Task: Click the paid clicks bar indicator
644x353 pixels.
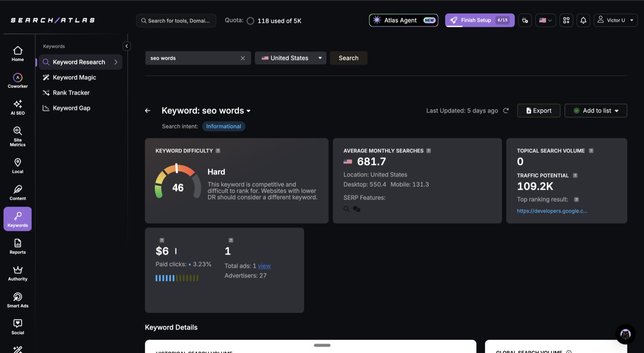Action: (177, 278)
